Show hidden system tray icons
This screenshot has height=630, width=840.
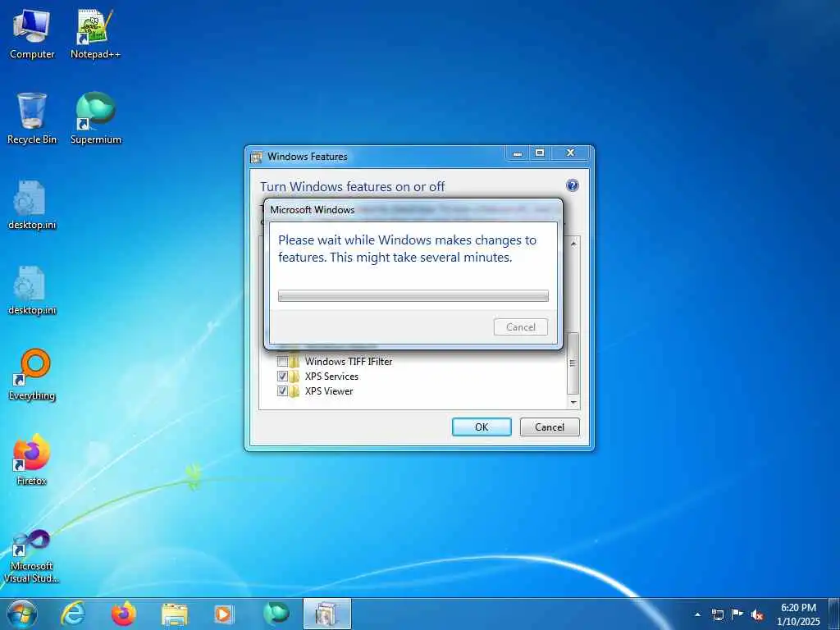[x=697, y=614]
